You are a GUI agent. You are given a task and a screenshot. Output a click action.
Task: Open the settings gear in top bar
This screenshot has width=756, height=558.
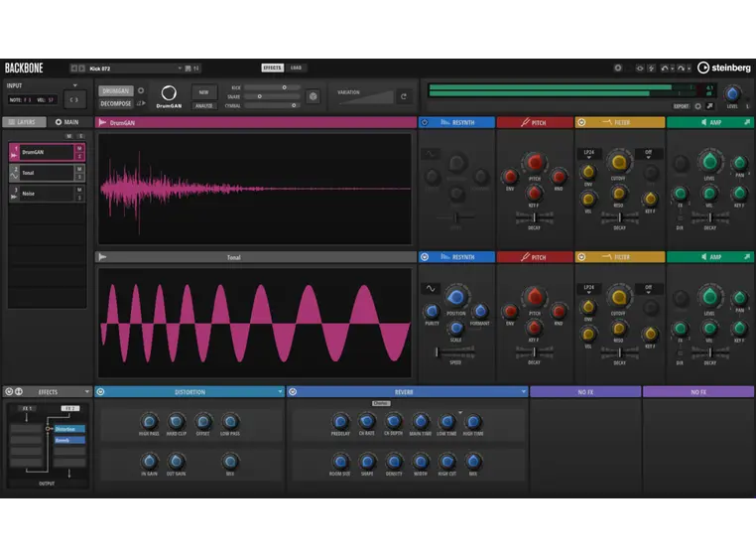click(618, 69)
